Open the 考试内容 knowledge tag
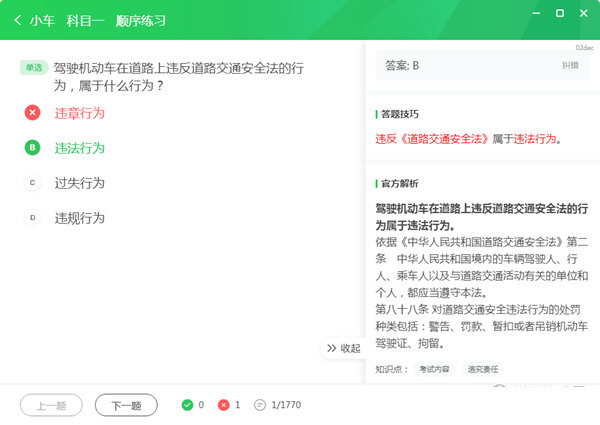This screenshot has height=425, width=600. point(434,369)
